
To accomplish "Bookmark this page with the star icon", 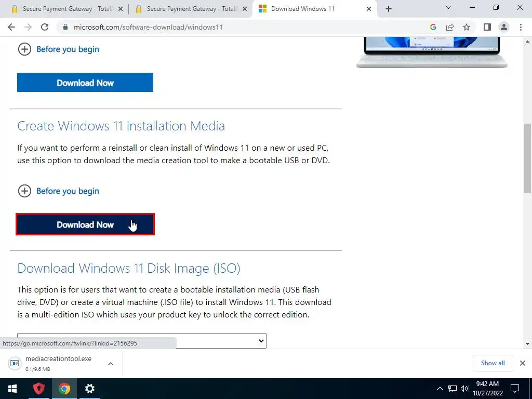I will pos(467,27).
